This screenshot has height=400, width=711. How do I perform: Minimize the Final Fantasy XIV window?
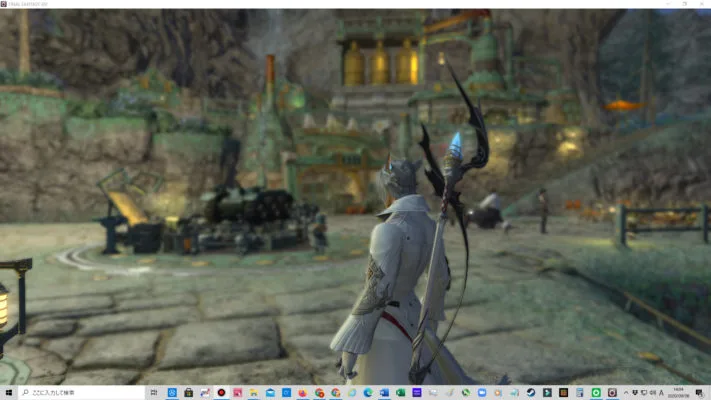click(668, 4)
